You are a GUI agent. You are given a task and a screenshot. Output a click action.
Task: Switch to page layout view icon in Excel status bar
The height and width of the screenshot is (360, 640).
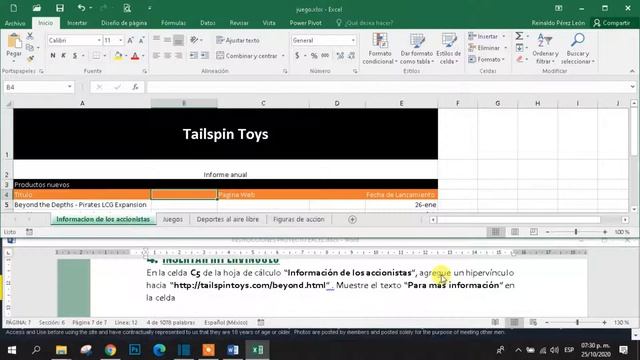coord(515,232)
